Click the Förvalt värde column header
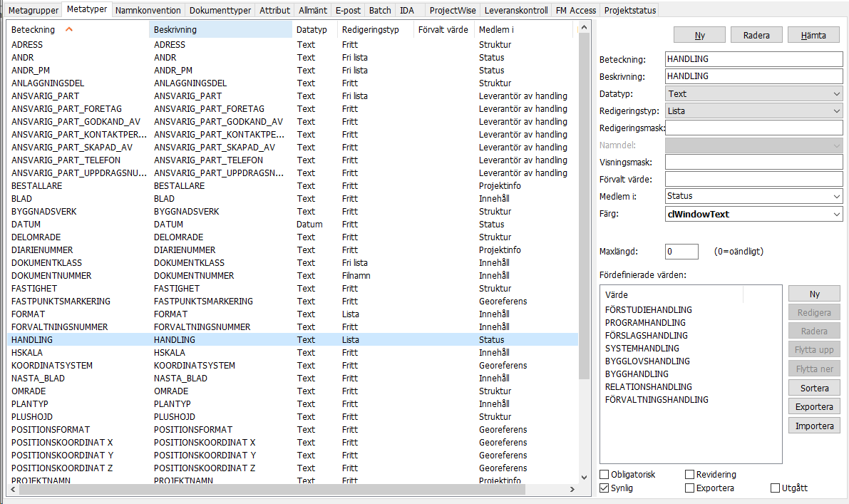849x504 pixels. (444, 30)
